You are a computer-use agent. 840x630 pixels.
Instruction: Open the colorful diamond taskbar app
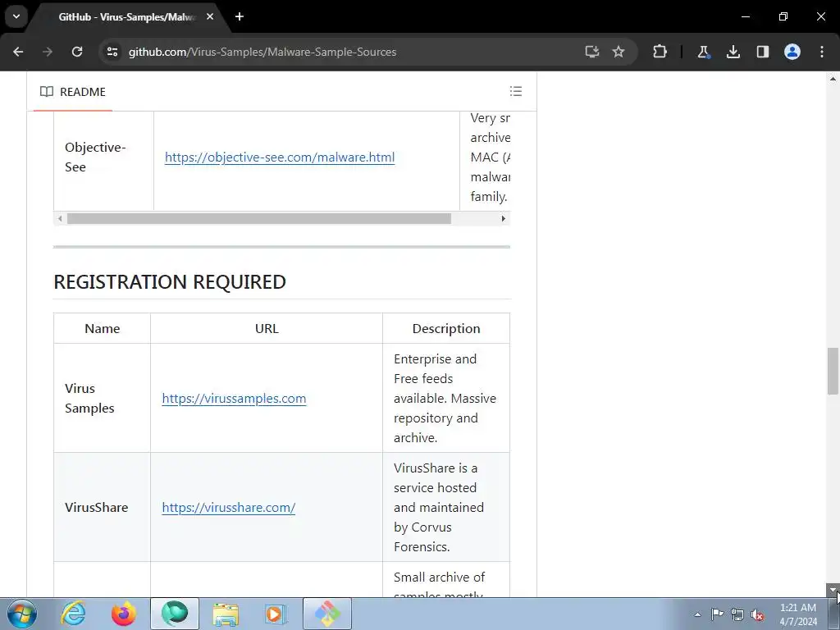point(327,614)
